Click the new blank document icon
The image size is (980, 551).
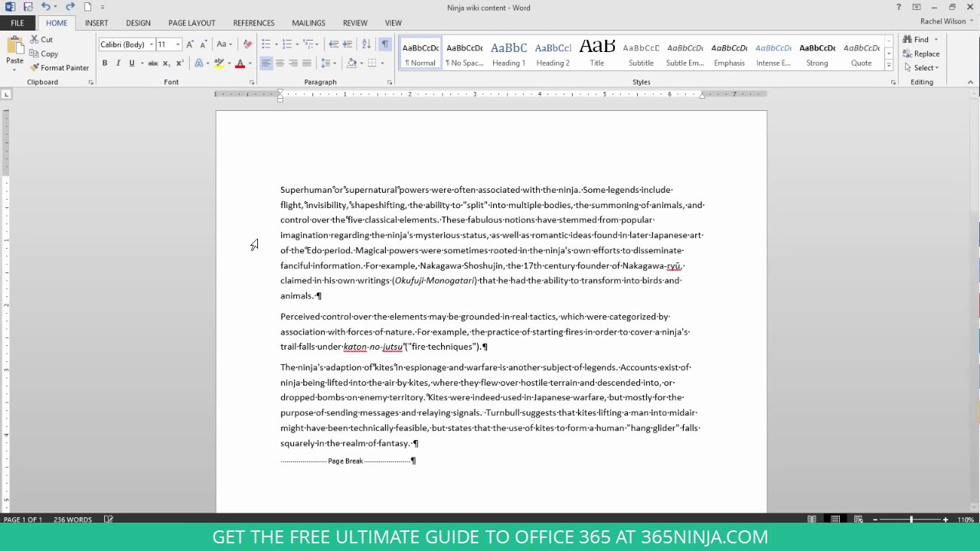point(87,7)
